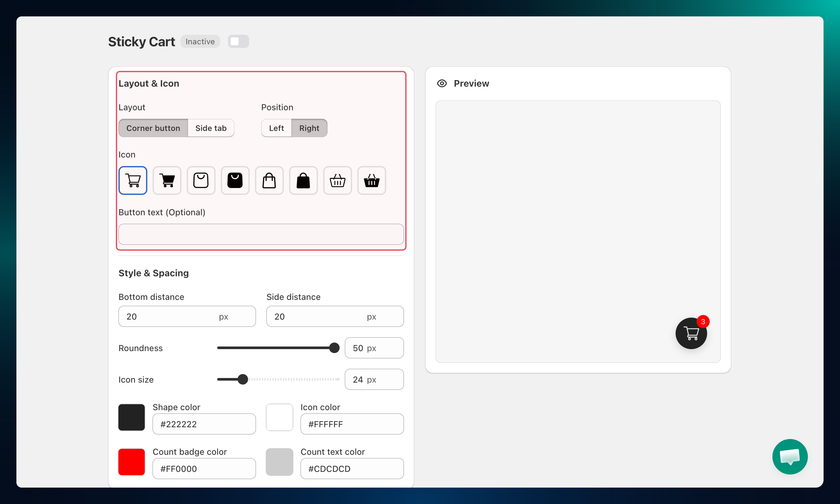
Task: Focus the Side distance input
Action: (x=335, y=317)
